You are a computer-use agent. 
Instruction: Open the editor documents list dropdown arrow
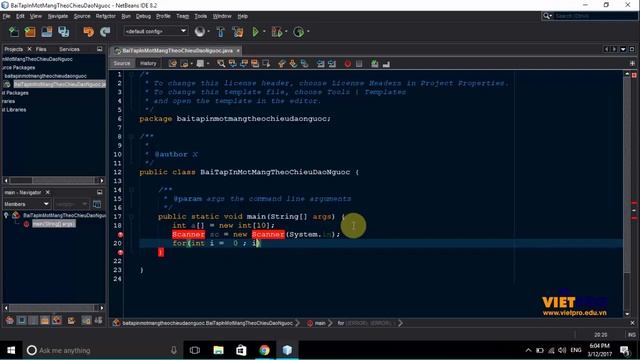pyautogui.click(x=623, y=49)
